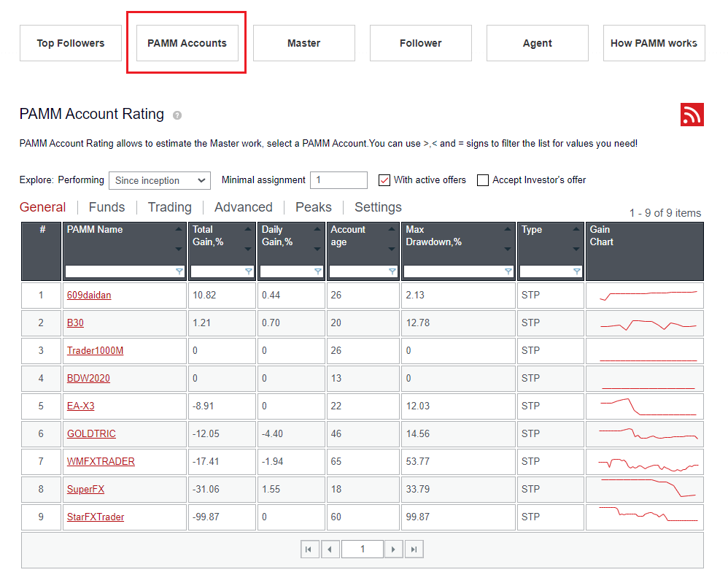Open the red RSS feed icon
728x575 pixels.
(692, 115)
